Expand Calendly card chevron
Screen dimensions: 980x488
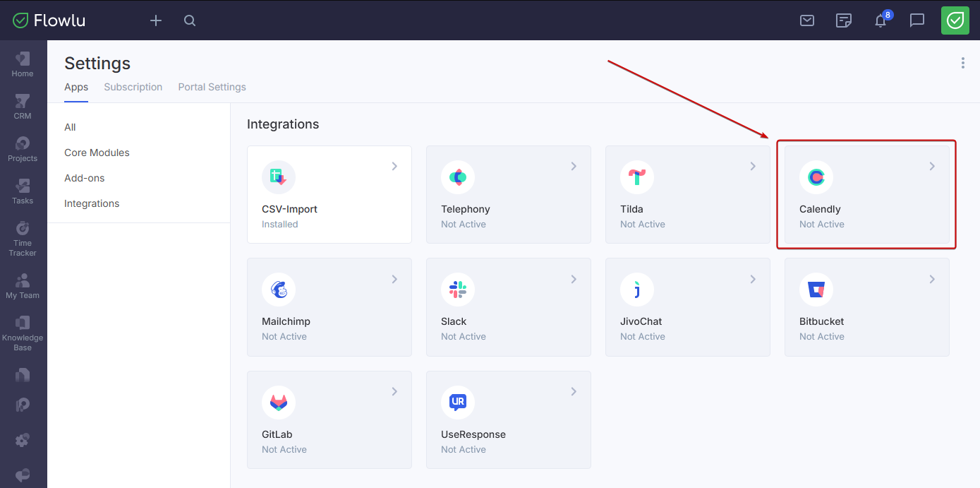[932, 166]
